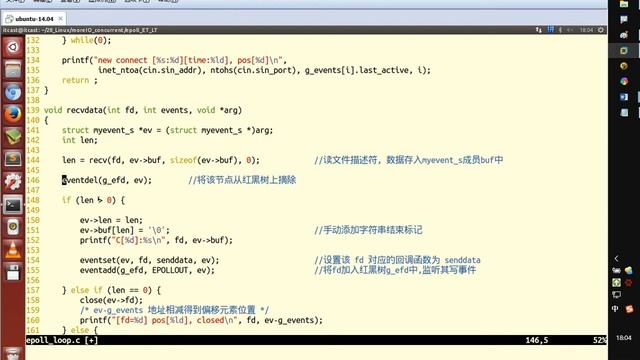This screenshot has width=640, height=360.
Task: Launch VLC media player from the launcher
Action: click(x=13, y=249)
